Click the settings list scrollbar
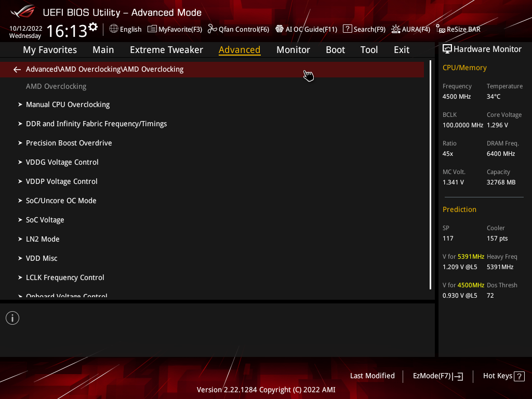This screenshot has height=399, width=532. [x=430, y=175]
